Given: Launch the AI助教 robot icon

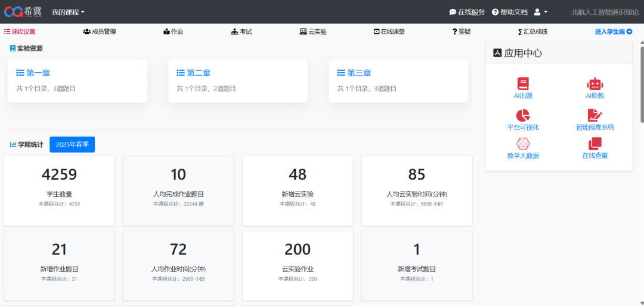Looking at the screenshot, I should [595, 84].
